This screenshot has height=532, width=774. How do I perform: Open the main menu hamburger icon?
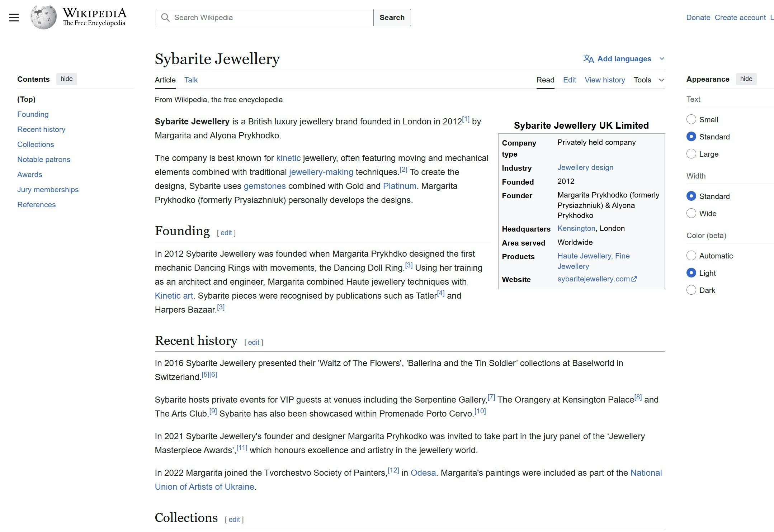coord(14,18)
